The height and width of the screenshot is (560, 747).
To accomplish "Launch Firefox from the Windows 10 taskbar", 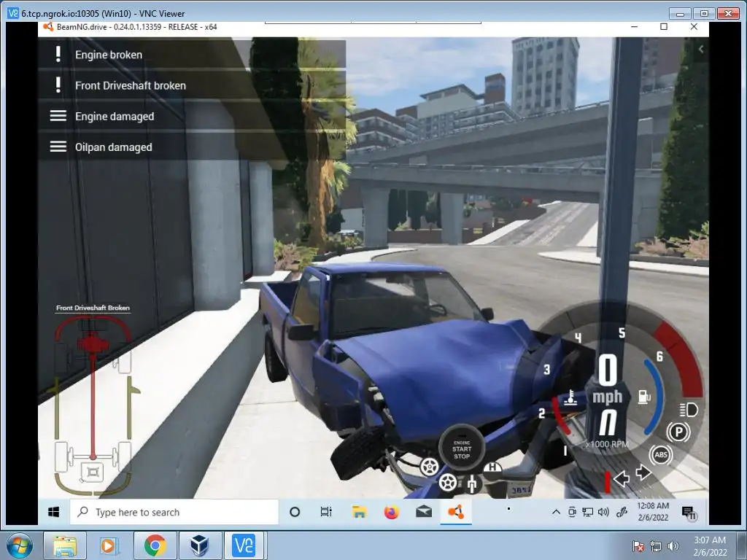I will tap(391, 512).
